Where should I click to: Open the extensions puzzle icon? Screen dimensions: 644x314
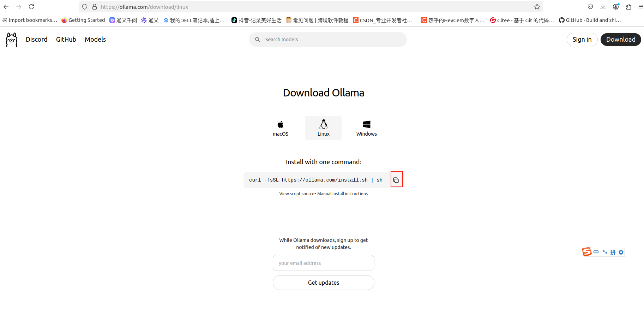coord(628,7)
